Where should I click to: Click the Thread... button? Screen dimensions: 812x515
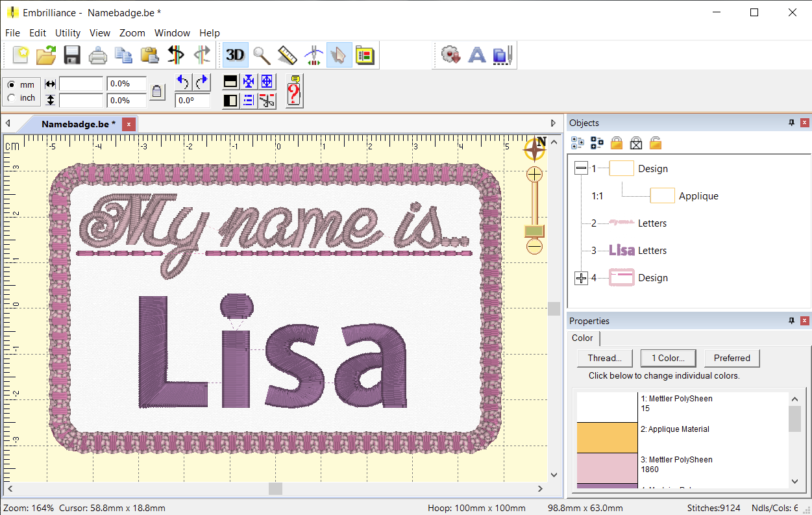pyautogui.click(x=604, y=358)
